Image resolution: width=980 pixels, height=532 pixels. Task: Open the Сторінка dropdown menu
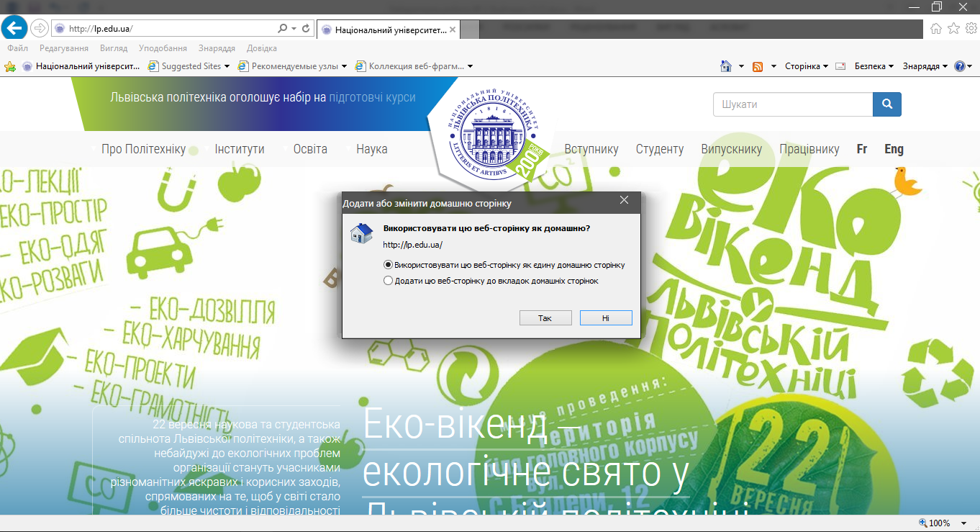(x=806, y=66)
